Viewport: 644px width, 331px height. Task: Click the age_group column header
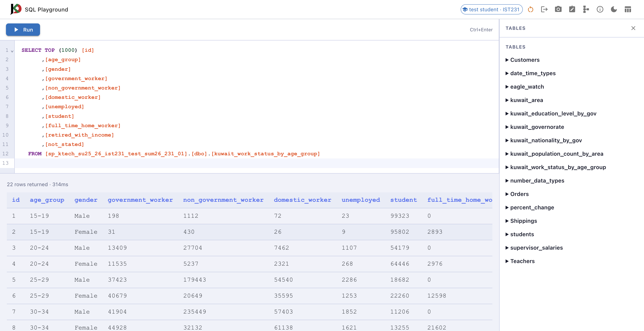pos(47,200)
